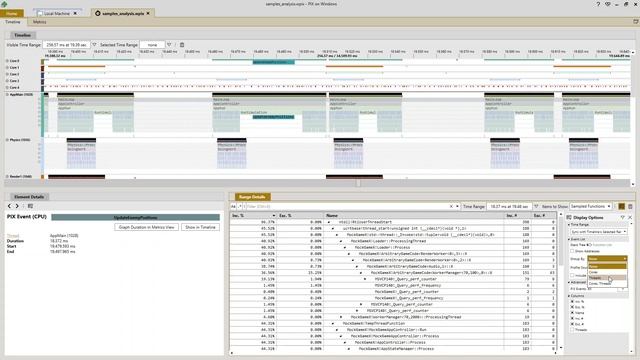Go back in Element Details navigation

[x=9, y=206]
